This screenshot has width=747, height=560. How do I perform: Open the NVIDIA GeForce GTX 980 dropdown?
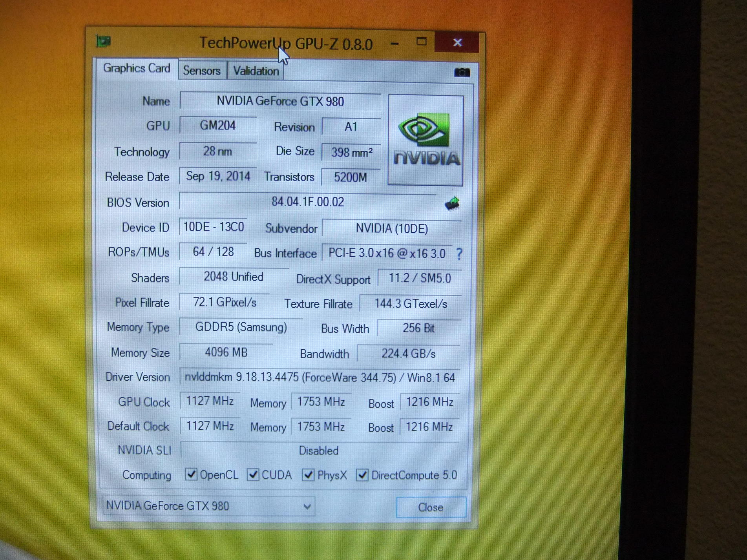click(x=208, y=506)
